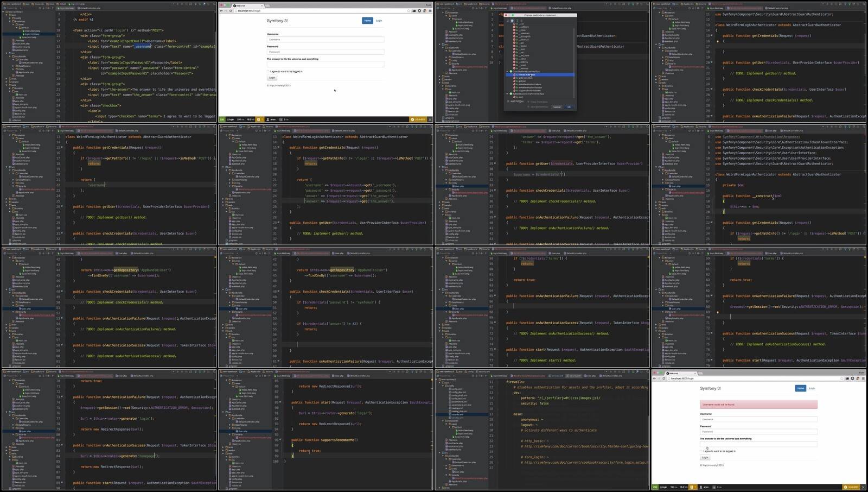Image resolution: width=868 pixels, height=492 pixels.
Task: Click green 200 status on error-free page's debug toolbar
Action: tap(222, 119)
